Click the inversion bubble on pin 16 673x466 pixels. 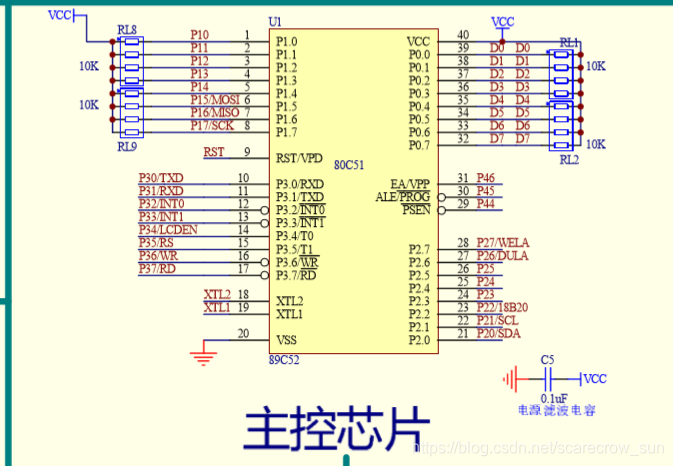tap(265, 262)
